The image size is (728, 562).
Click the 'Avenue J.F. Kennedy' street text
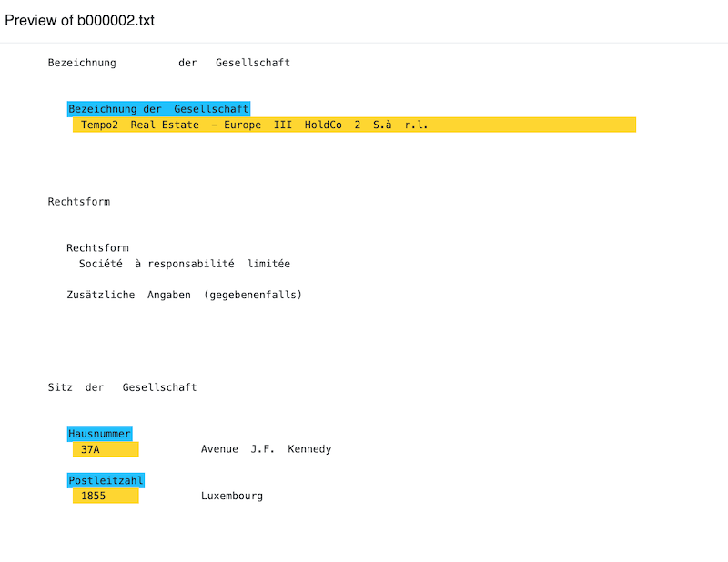point(266,449)
